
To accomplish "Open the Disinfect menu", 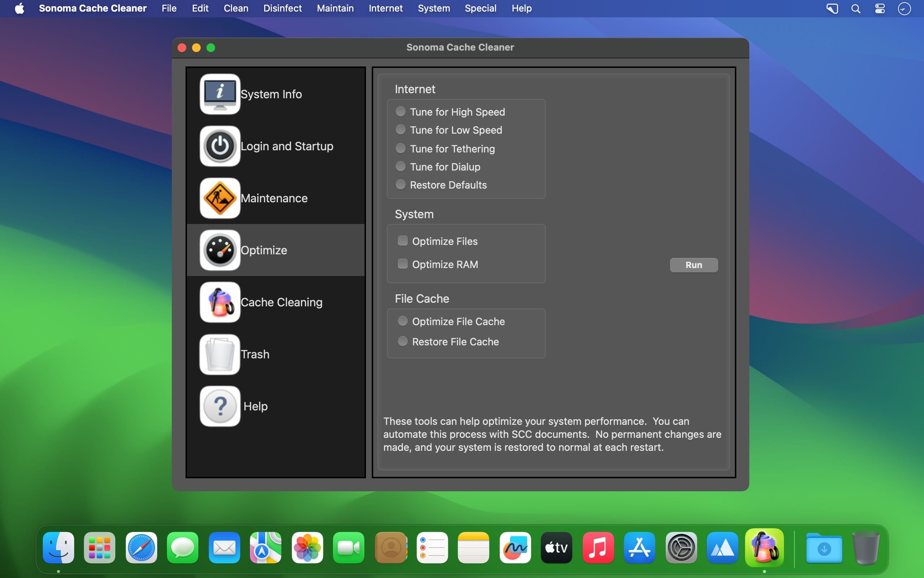I will [x=283, y=8].
